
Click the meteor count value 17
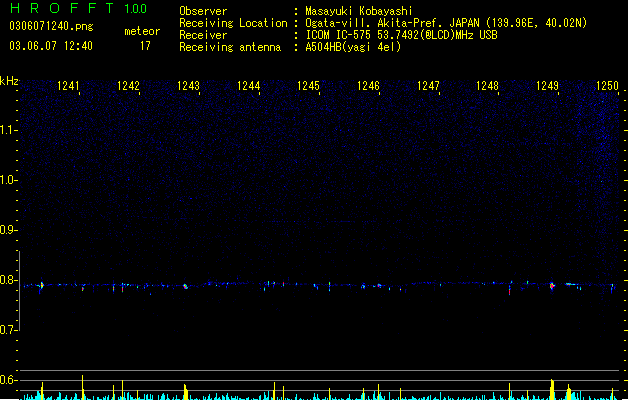(145, 46)
